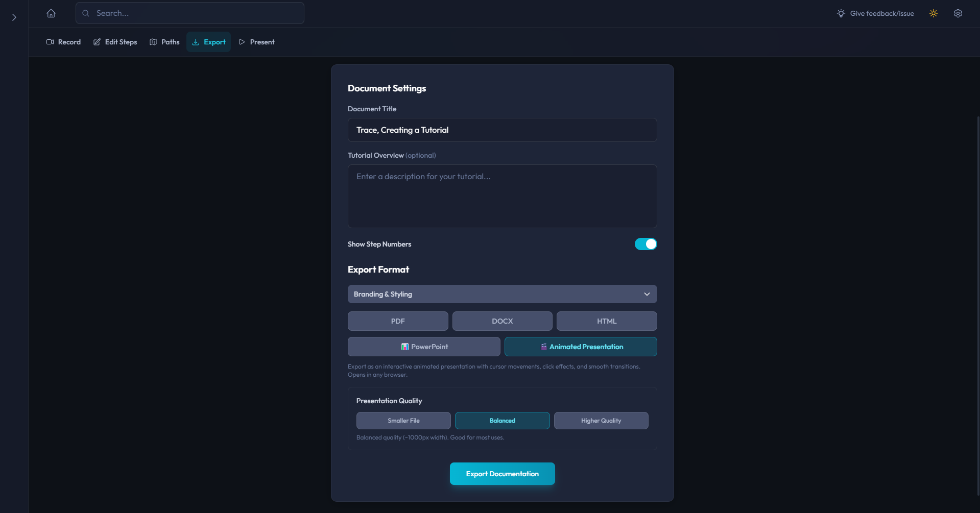This screenshot has height=513, width=980.
Task: Start Present mode
Action: [x=257, y=42]
